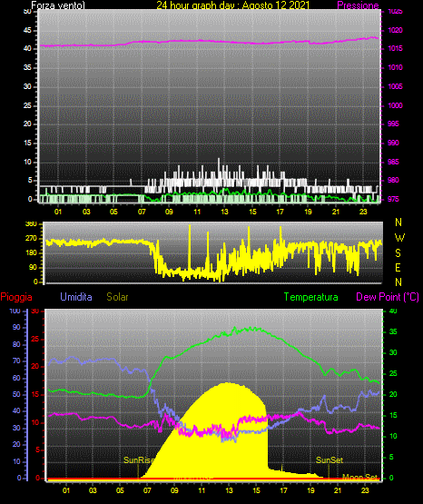The width and height of the screenshot is (423, 504).
Task: Select the Umidita legend label
Action: [x=76, y=297]
